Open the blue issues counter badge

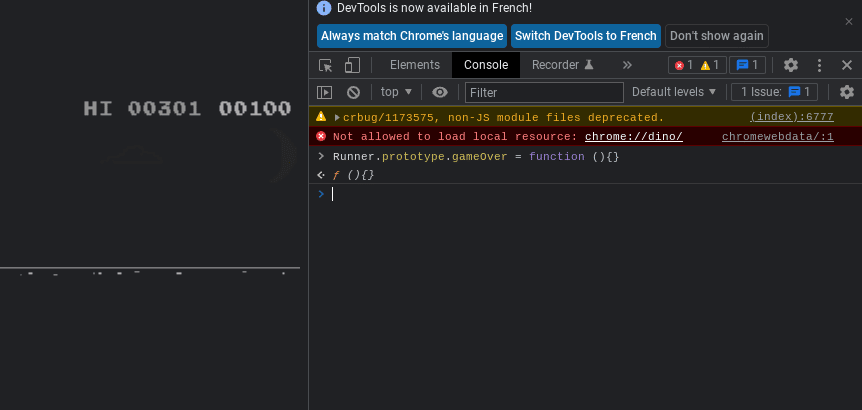tap(747, 65)
